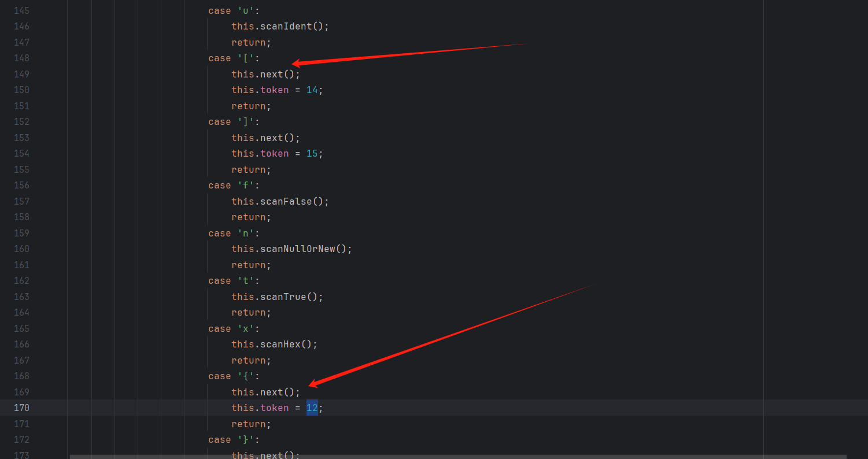Click the horizontal scrollbar thumb under the code
868x459 pixels.
click(458, 457)
